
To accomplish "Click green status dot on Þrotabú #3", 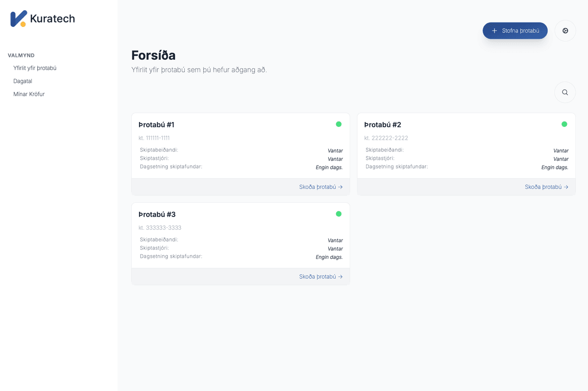I will pyautogui.click(x=339, y=214).
